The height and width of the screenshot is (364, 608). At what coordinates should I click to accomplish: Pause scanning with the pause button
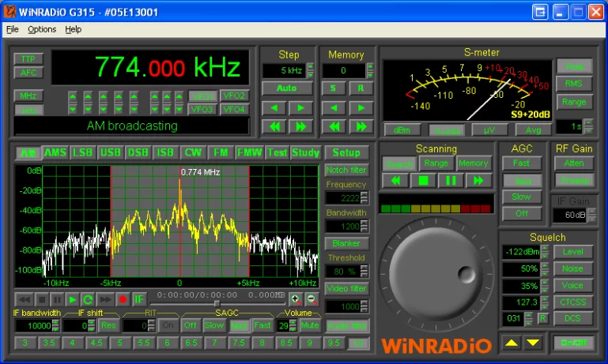coord(451,181)
